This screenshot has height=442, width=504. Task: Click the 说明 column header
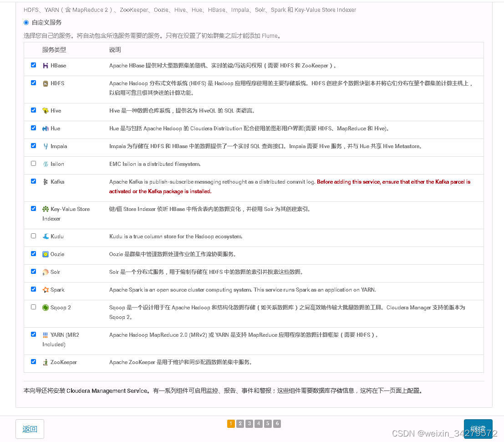click(x=115, y=50)
